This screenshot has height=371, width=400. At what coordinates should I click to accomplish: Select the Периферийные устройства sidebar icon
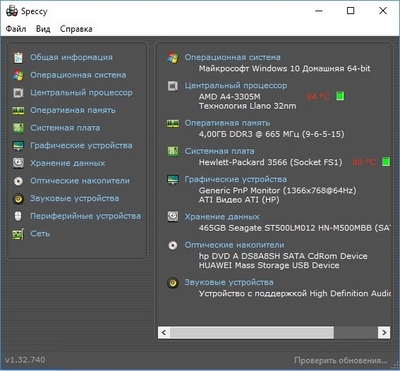click(18, 216)
